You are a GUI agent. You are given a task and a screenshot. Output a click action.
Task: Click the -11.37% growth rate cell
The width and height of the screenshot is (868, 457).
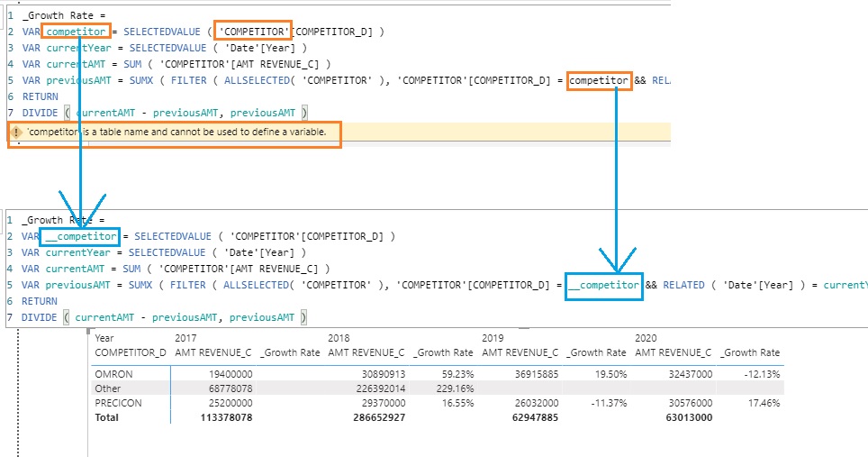(x=609, y=403)
